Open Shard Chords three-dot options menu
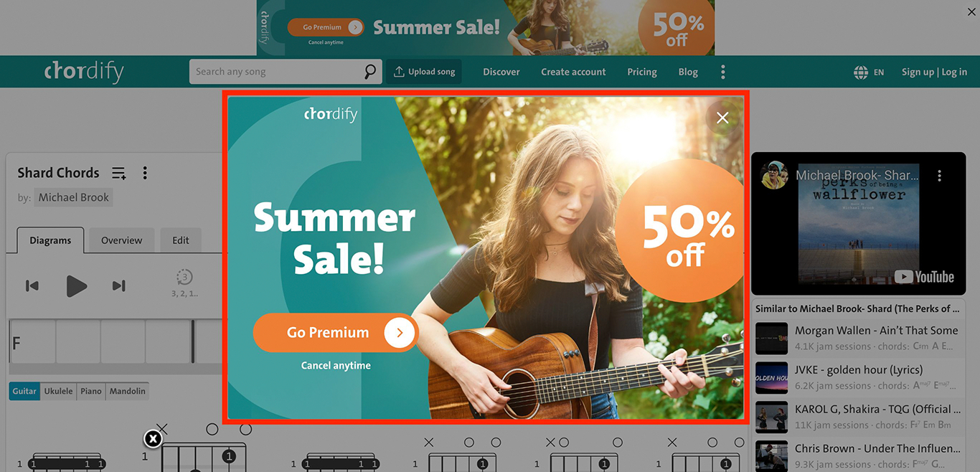 [x=145, y=173]
